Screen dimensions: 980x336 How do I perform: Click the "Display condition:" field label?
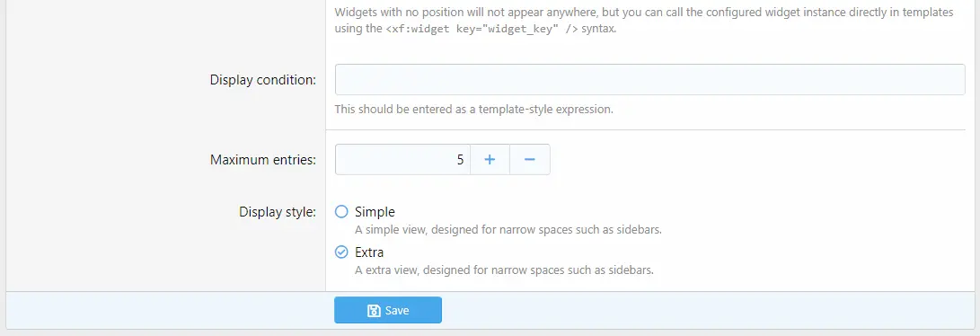[x=263, y=80]
